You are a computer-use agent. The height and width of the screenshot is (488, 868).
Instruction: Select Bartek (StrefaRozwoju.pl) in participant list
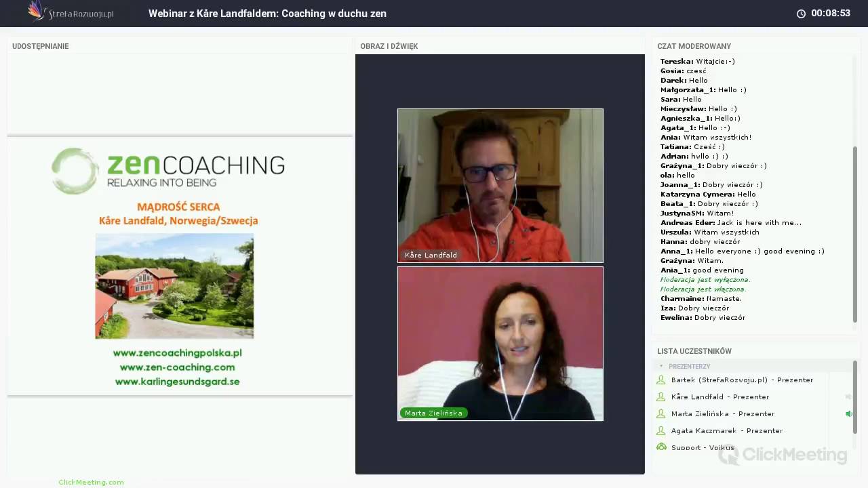(x=742, y=380)
